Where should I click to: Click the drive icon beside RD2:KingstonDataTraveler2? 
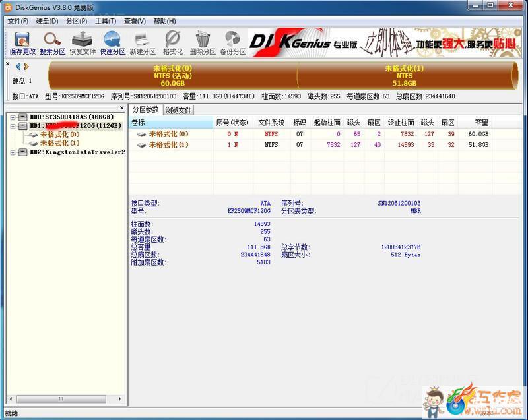pos(23,152)
